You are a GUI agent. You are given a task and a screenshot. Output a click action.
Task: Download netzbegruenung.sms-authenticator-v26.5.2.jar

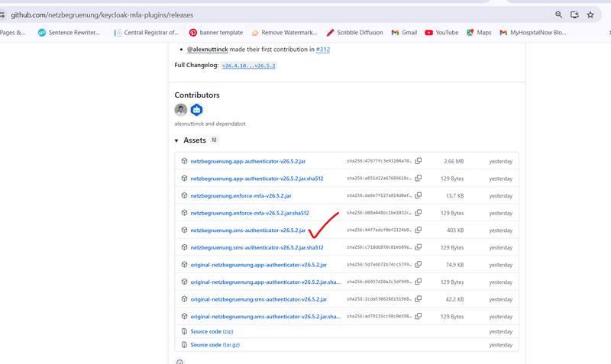tap(247, 230)
